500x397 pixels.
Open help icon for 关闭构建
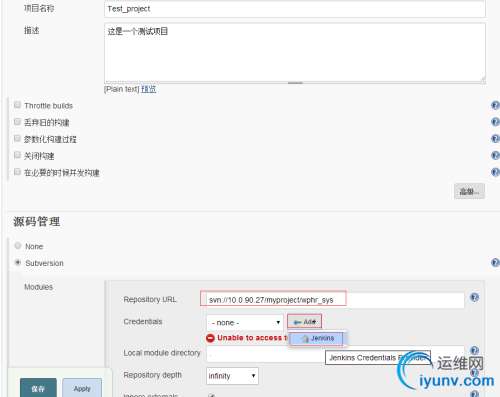(x=495, y=155)
